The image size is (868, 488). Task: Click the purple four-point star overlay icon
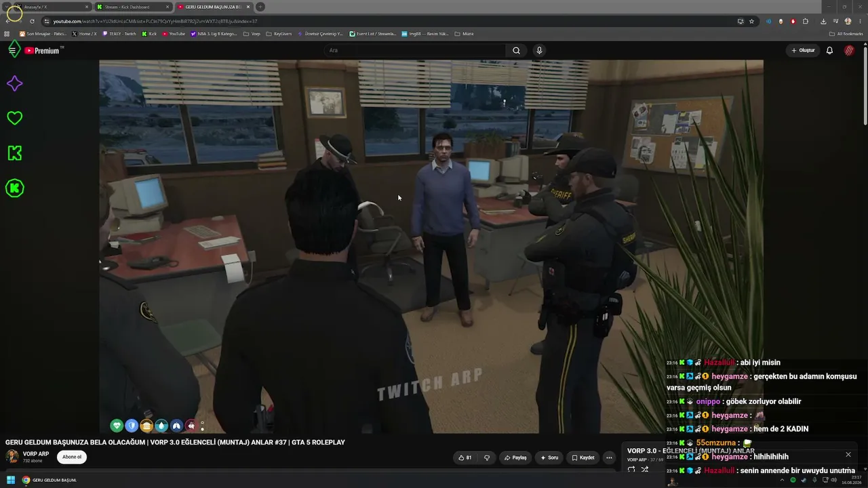tap(14, 83)
